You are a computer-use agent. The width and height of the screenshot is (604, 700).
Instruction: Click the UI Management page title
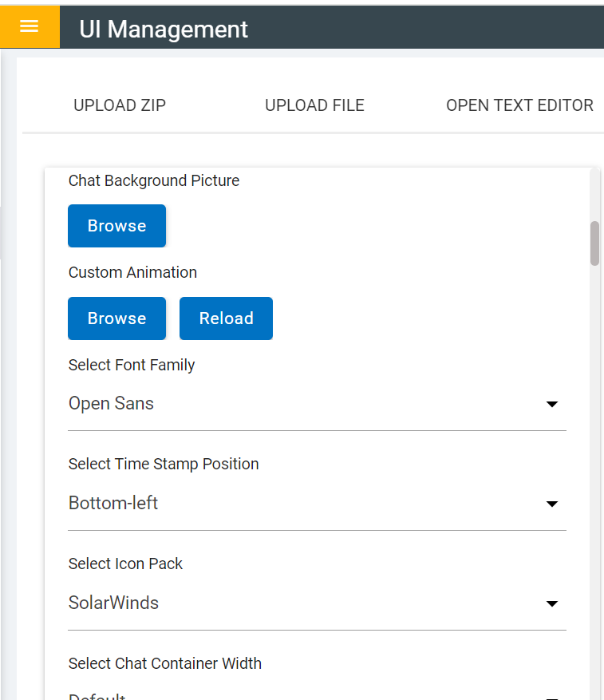pyautogui.click(x=164, y=30)
